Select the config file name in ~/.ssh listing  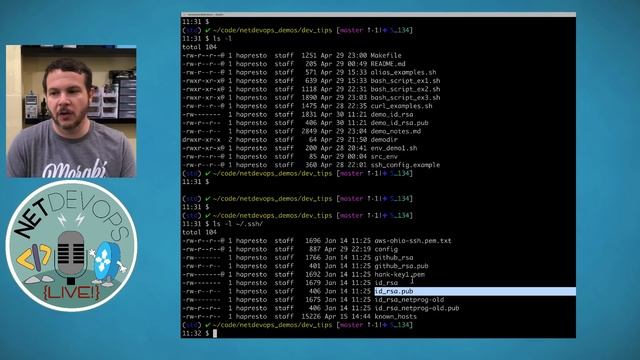point(386,249)
